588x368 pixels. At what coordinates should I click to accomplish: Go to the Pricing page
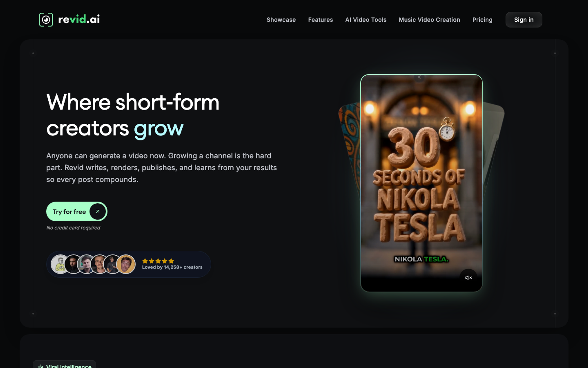tap(482, 20)
